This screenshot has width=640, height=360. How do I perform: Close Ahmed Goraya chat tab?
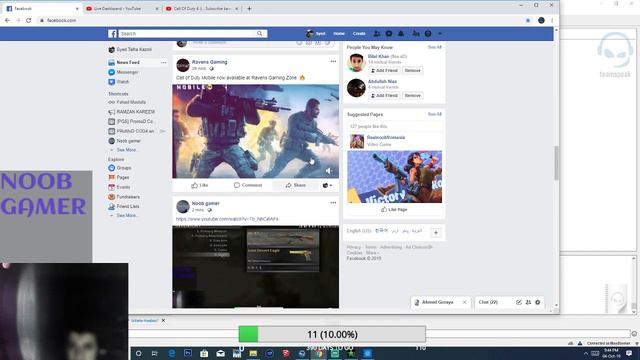tap(464, 302)
